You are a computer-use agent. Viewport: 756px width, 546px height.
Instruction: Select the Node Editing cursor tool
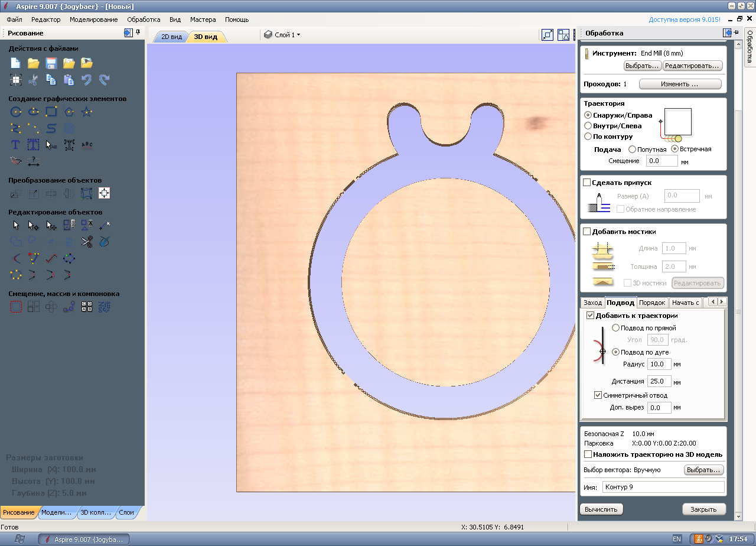34,225
